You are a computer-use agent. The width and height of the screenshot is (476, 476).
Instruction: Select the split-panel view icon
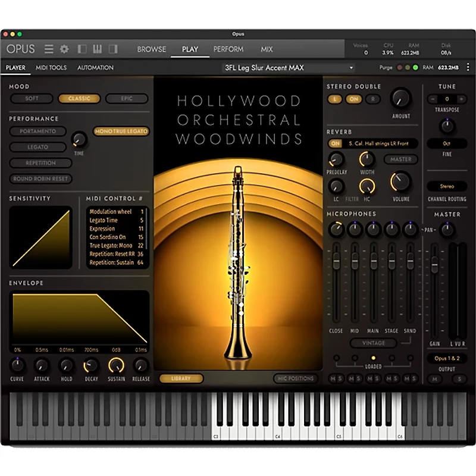[82, 49]
